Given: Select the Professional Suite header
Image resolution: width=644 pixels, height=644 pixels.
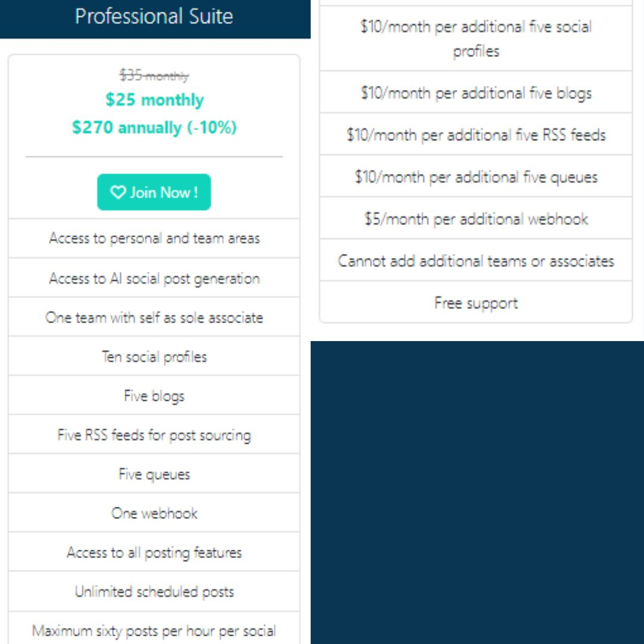Looking at the screenshot, I should coord(154,17).
